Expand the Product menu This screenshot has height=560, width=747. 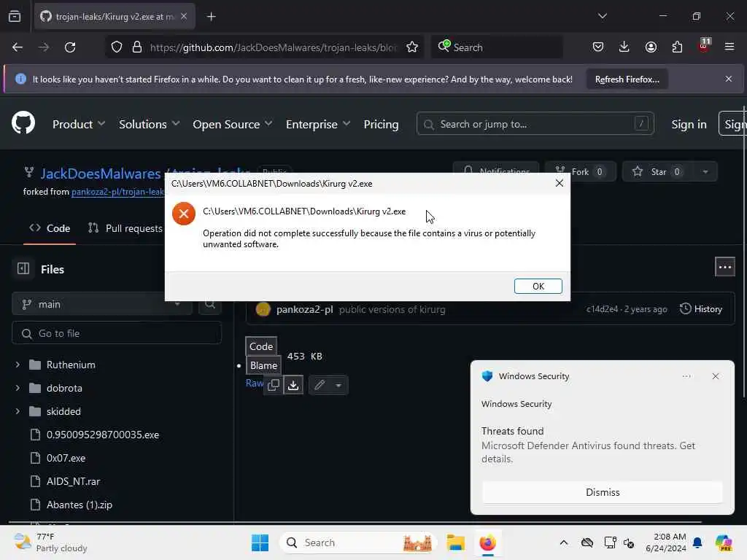(79, 124)
